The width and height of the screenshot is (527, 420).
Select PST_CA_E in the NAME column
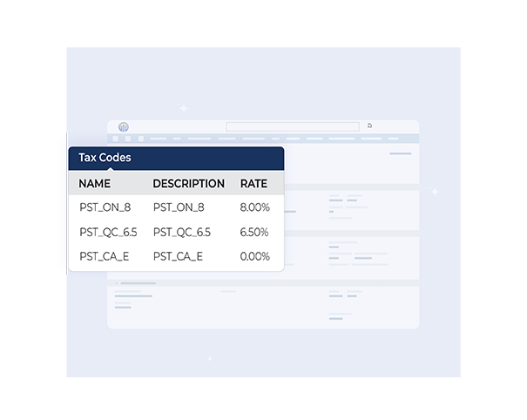coord(104,256)
